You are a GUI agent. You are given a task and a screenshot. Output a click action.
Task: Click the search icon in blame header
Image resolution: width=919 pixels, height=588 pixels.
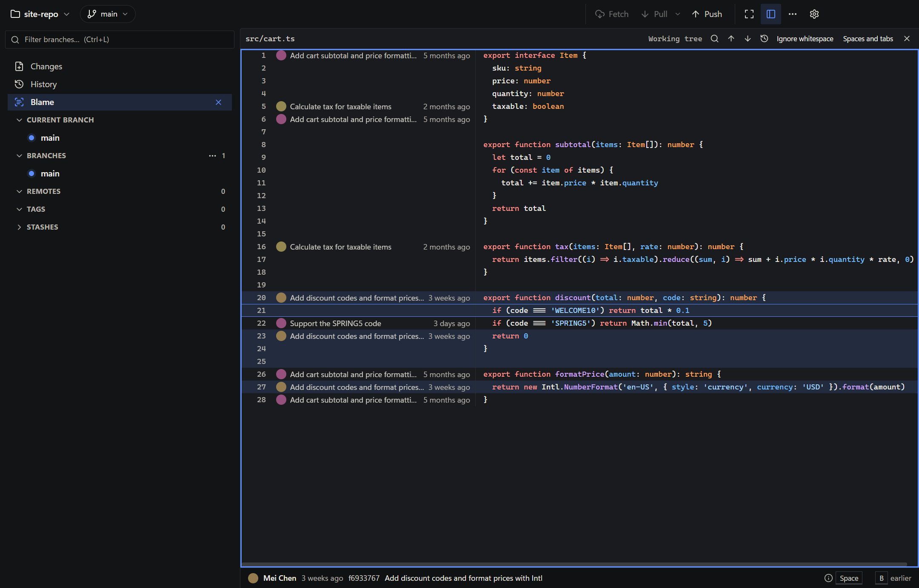pos(715,39)
